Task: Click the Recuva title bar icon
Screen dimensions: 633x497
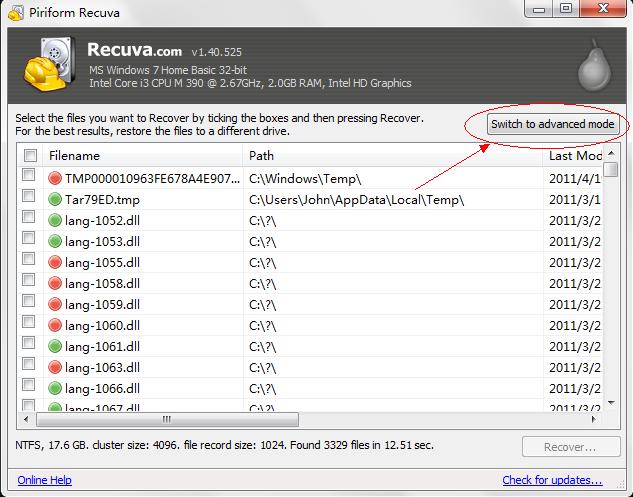Action: click(16, 12)
